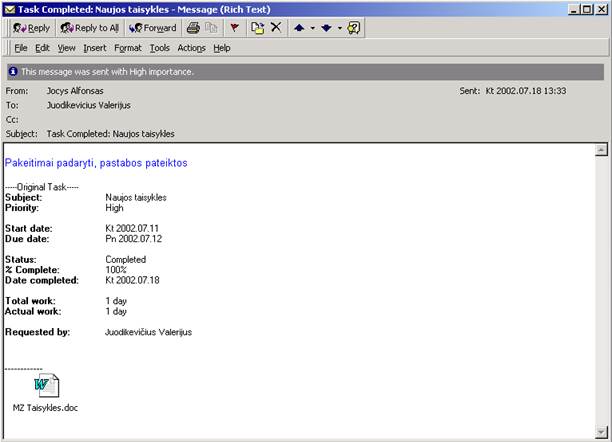Expand Previous Item dropdown arrow
The image size is (612, 442).
point(313,28)
